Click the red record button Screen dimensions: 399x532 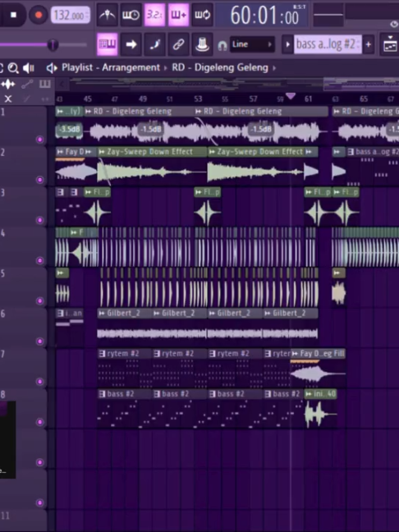pyautogui.click(x=39, y=15)
